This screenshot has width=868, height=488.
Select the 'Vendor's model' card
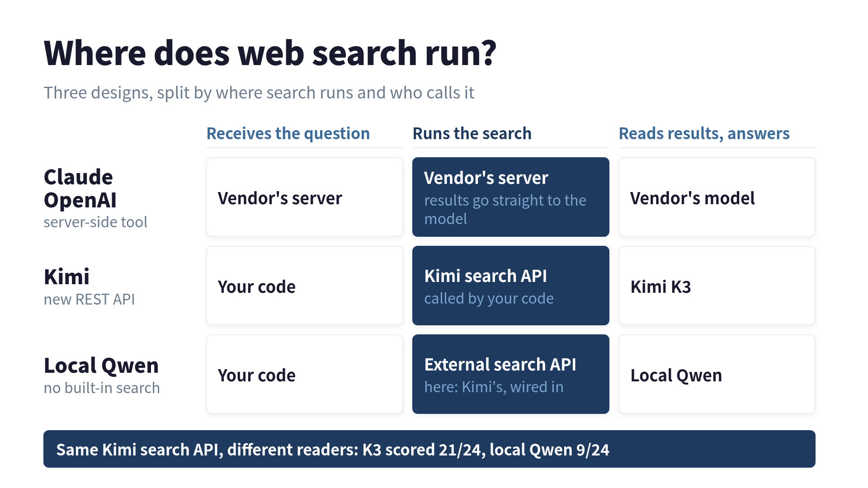pyautogui.click(x=717, y=197)
